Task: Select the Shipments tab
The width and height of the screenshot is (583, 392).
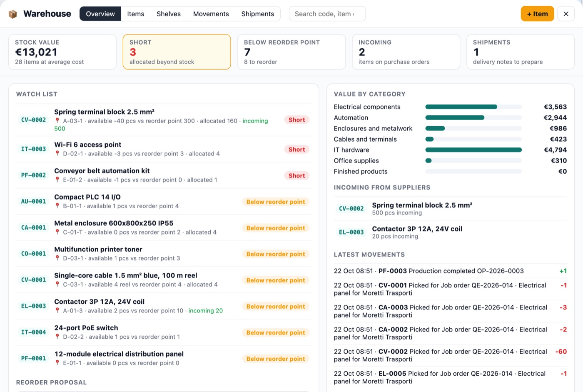Action: pos(258,14)
